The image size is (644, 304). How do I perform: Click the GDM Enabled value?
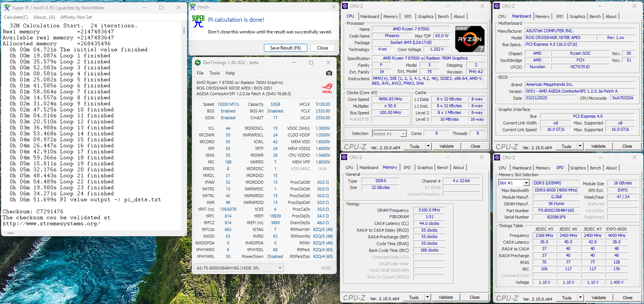coord(228,118)
